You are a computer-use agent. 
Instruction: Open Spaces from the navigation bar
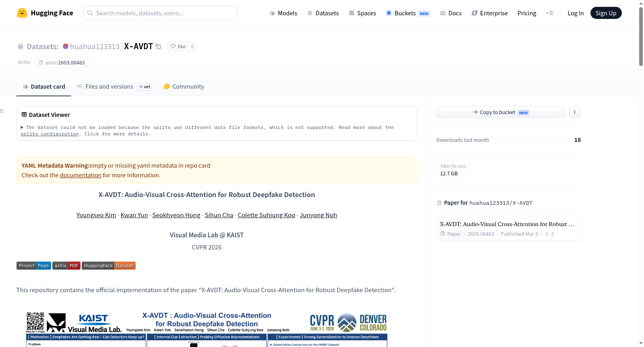pos(362,13)
